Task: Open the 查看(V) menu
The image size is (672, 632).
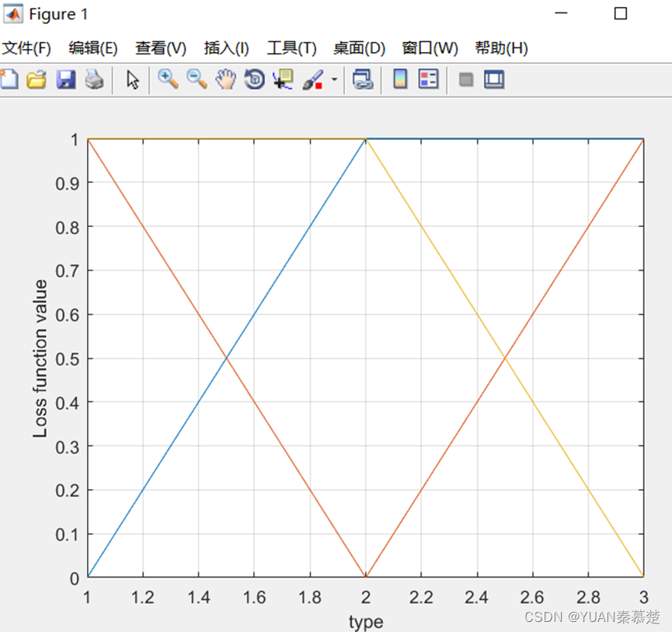Action: coord(161,48)
